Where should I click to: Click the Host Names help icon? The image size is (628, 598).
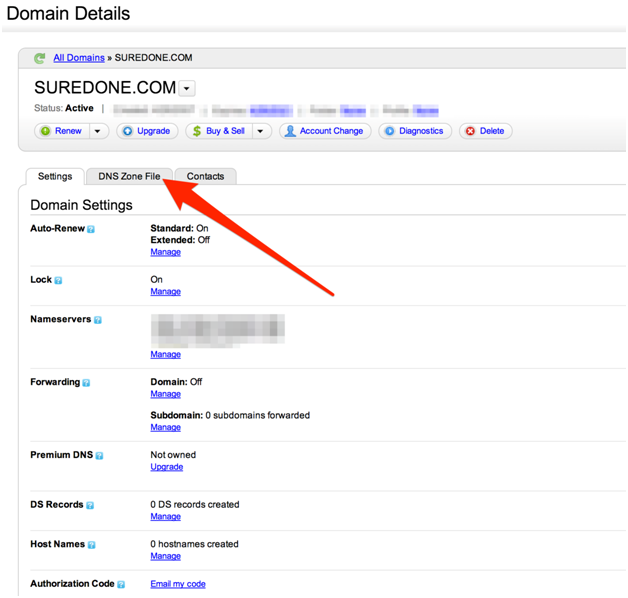tap(91, 545)
